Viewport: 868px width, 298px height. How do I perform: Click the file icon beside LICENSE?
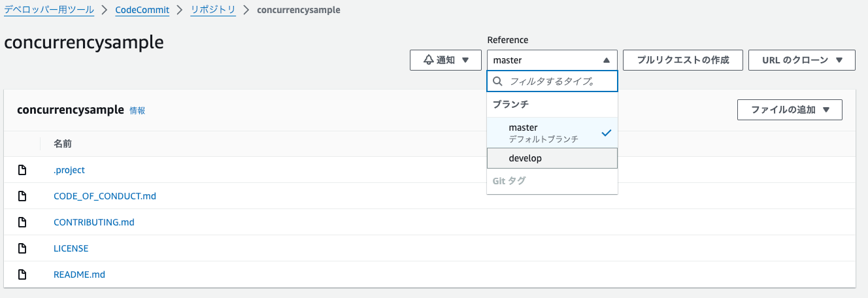(x=22, y=248)
